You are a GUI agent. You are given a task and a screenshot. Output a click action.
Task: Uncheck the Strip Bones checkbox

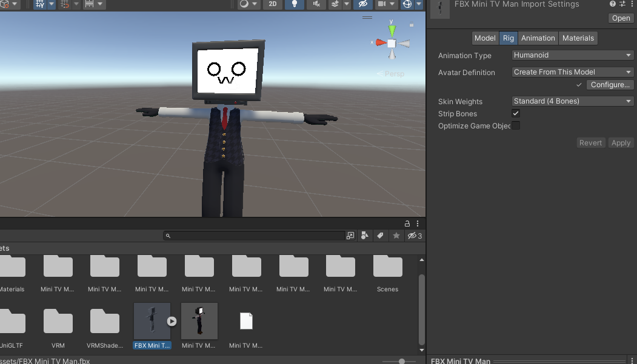pos(516,113)
